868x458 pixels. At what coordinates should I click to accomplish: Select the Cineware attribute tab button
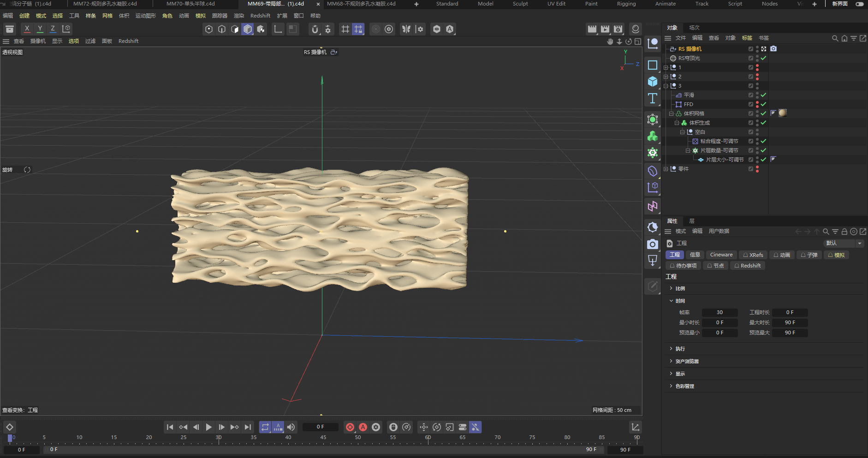click(721, 255)
